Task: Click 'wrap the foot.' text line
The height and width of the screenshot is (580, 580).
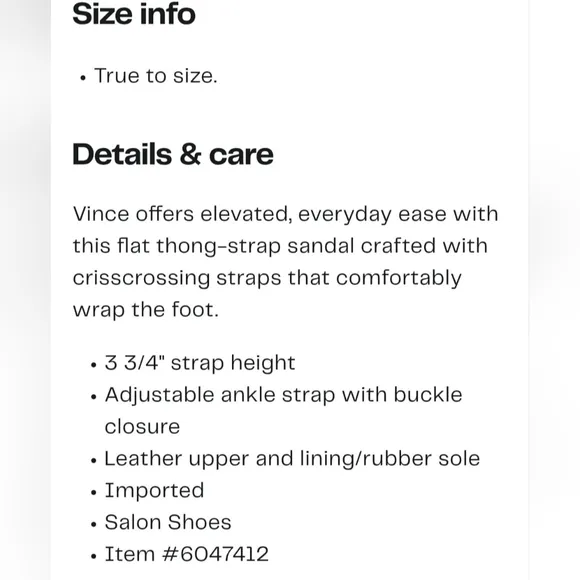Action: point(146,310)
